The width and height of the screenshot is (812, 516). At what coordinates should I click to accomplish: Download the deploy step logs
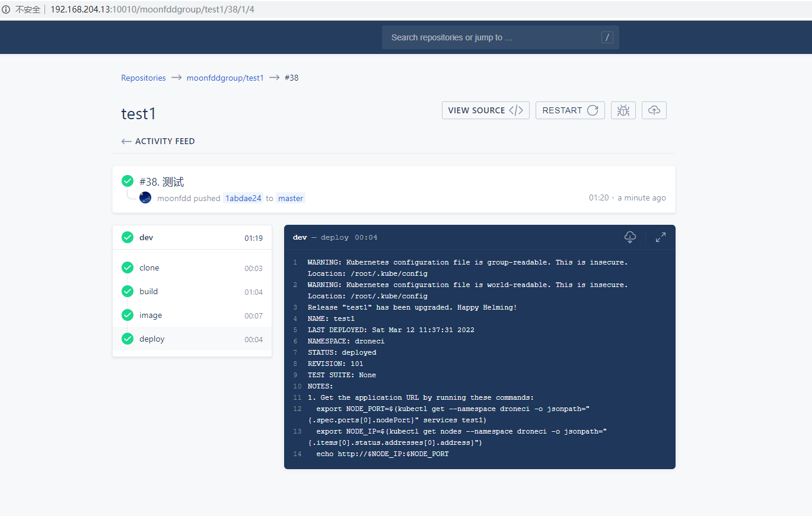coord(630,237)
